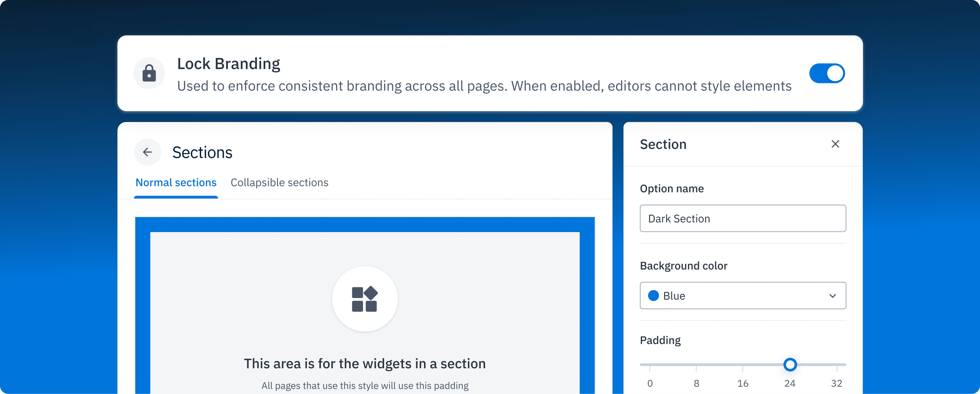Choose the 16 padding tick label
980x394 pixels.
[x=743, y=383]
